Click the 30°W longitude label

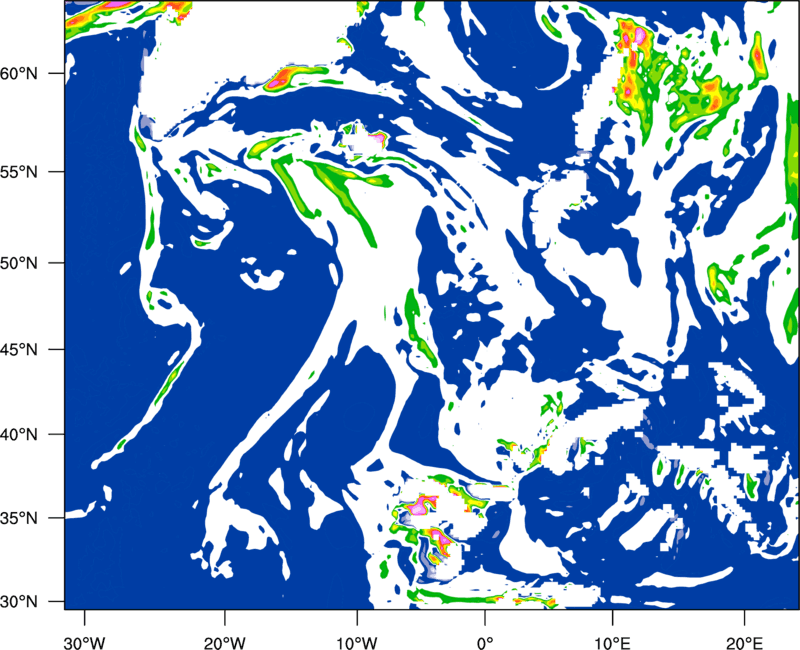tap(84, 643)
